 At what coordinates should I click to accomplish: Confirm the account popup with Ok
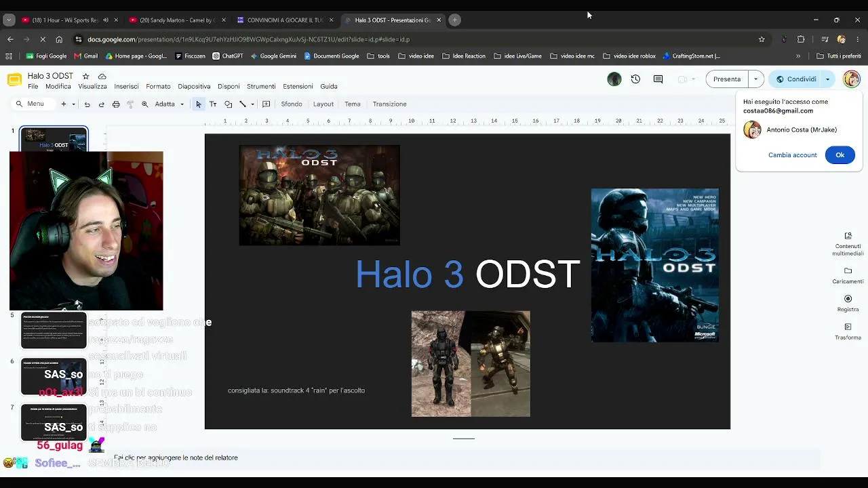point(840,155)
